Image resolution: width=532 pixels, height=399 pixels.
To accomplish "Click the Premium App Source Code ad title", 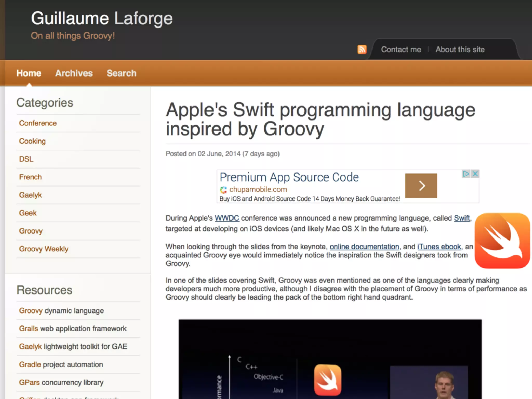I will [289, 177].
